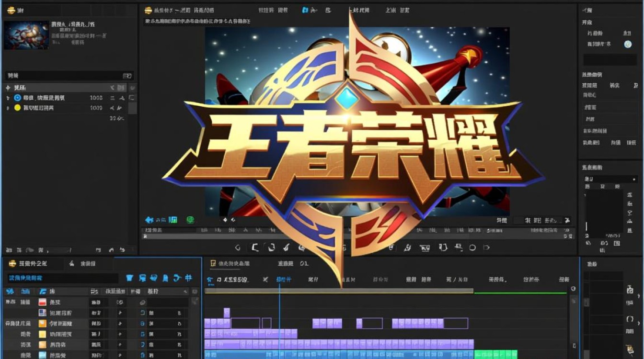This screenshot has height=359, width=644.
Task: Click the blue arrow icon at the preview's bottom-left
Action: pos(149,220)
